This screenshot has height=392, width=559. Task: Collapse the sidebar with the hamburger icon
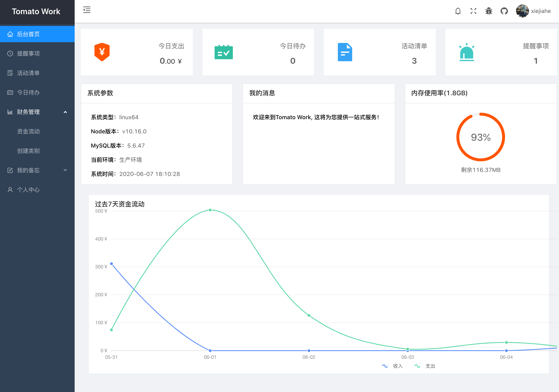pos(87,10)
